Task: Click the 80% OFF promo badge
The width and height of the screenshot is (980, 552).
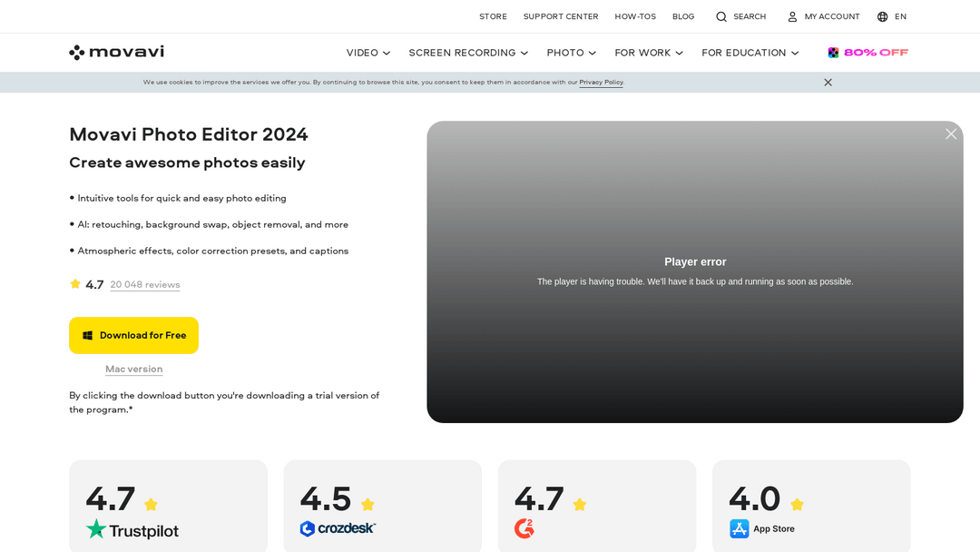Action: pos(868,53)
